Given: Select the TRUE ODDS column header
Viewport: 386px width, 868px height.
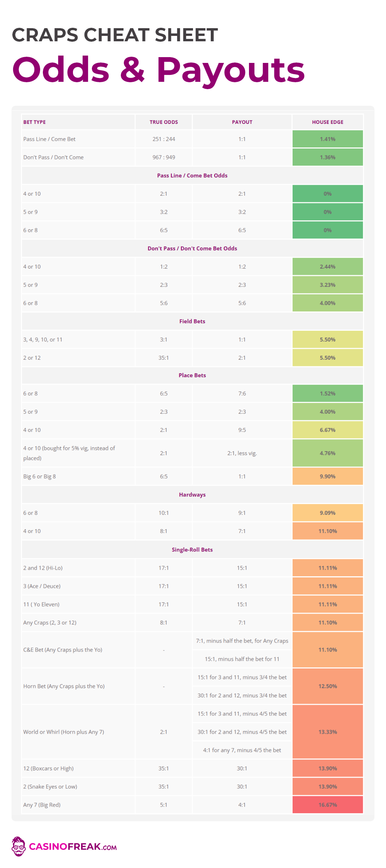Looking at the screenshot, I should pyautogui.click(x=164, y=122).
